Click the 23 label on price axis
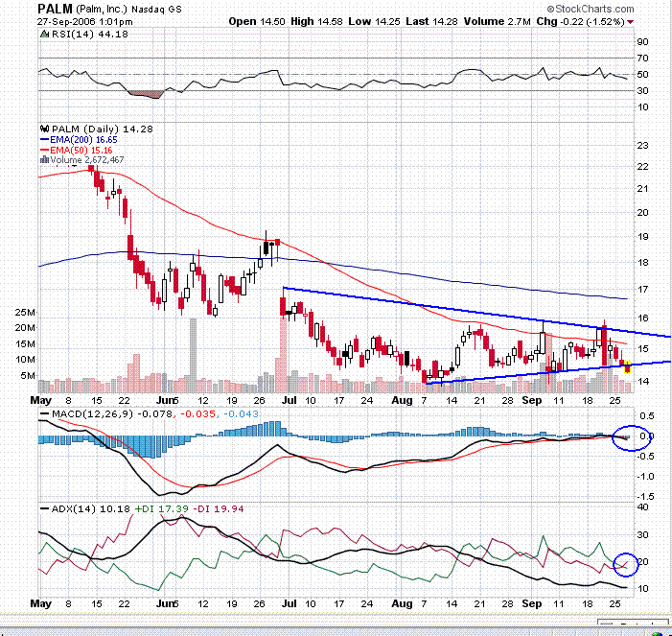Screen dimensions: 672x636 pos(642,146)
